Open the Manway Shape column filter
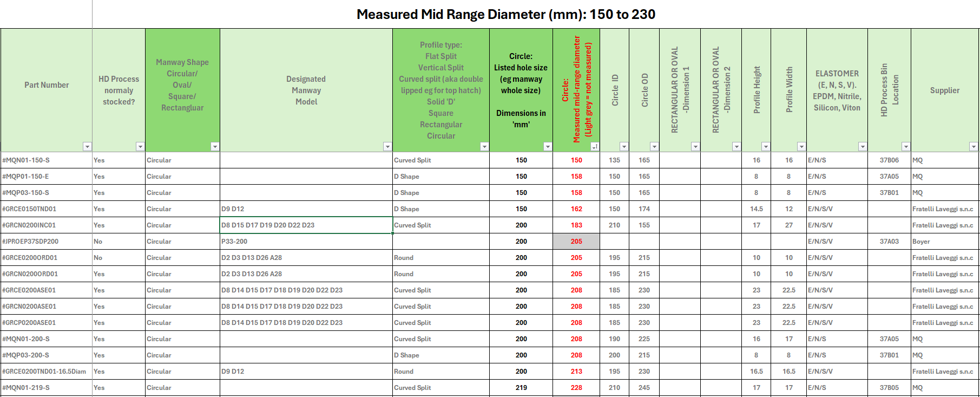Screen dimensions: 980x397 215,147
